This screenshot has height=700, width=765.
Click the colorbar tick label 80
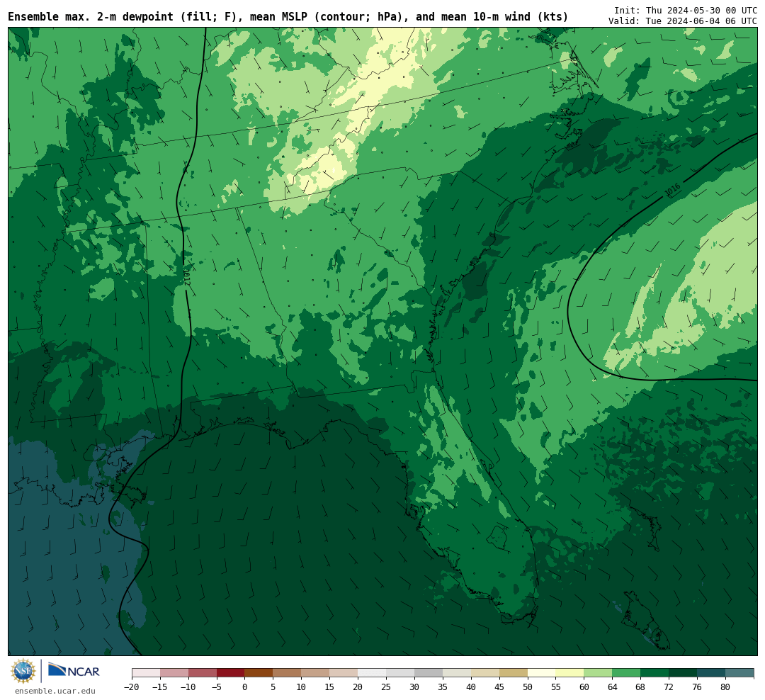coord(725,687)
